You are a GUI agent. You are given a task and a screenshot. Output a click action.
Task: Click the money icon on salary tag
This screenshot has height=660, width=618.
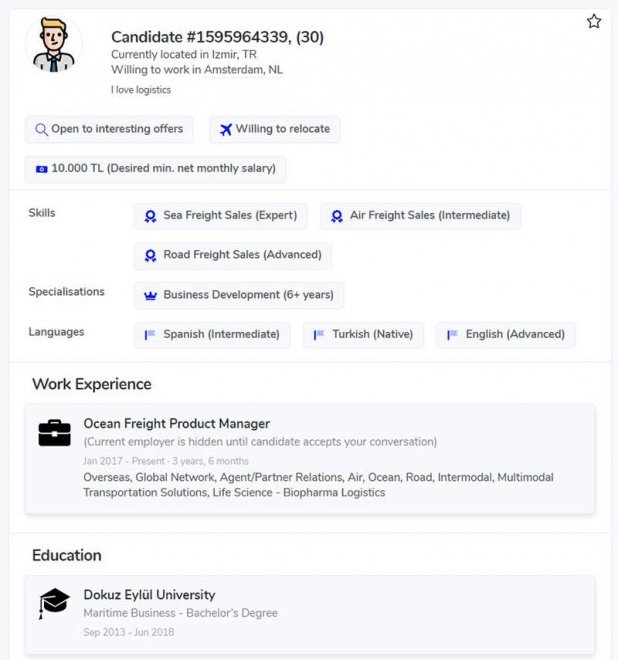[x=42, y=169]
